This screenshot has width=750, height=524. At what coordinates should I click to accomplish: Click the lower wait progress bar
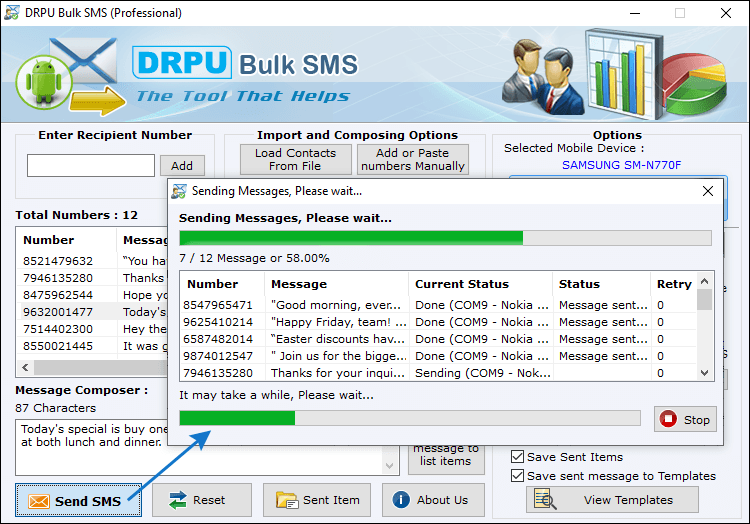pos(410,418)
